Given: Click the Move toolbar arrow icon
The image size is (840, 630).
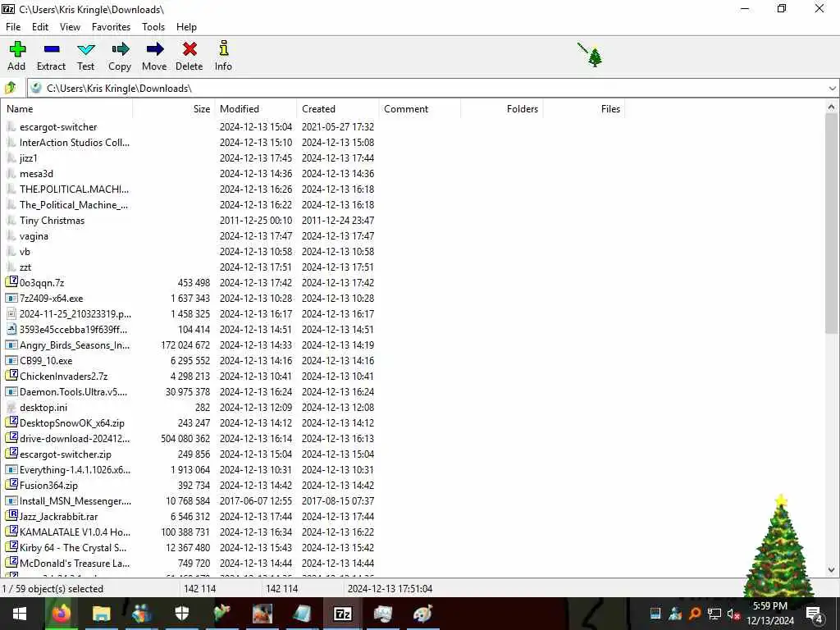Looking at the screenshot, I should click(x=154, y=49).
